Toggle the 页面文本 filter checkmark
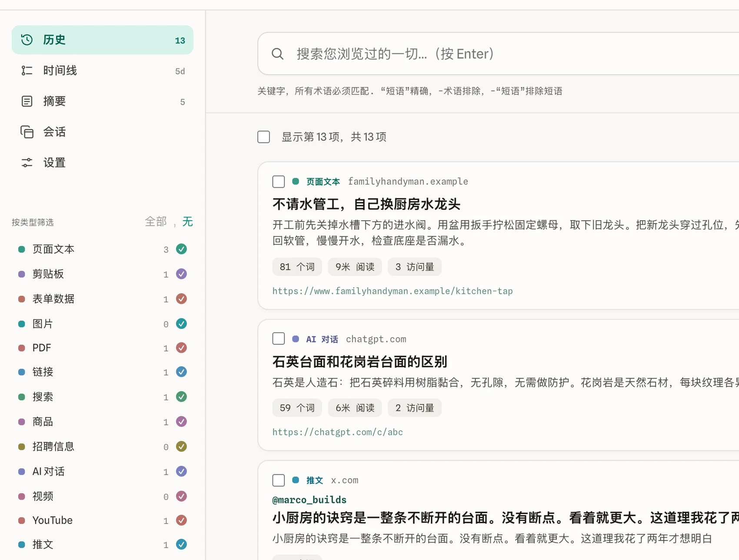 tap(181, 249)
